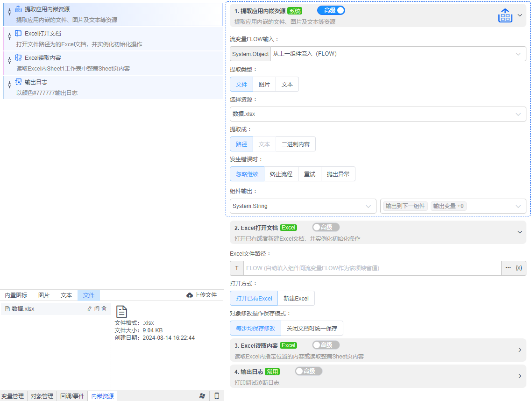Open the 变量管理 tab at the bottom
Image resolution: width=532 pixels, height=401 pixels.
pos(13,395)
